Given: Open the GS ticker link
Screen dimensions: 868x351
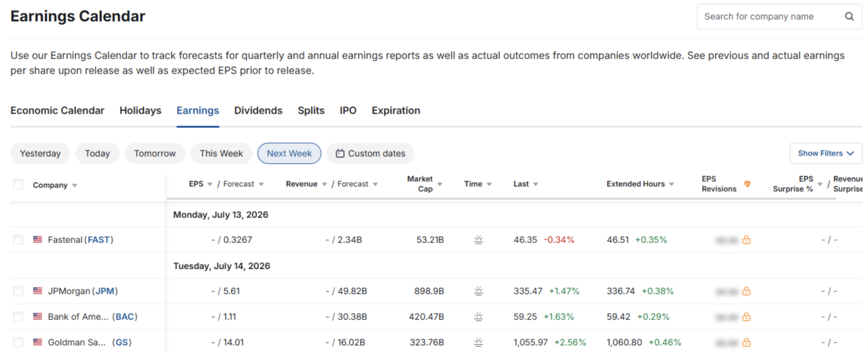Looking at the screenshot, I should [x=122, y=342].
